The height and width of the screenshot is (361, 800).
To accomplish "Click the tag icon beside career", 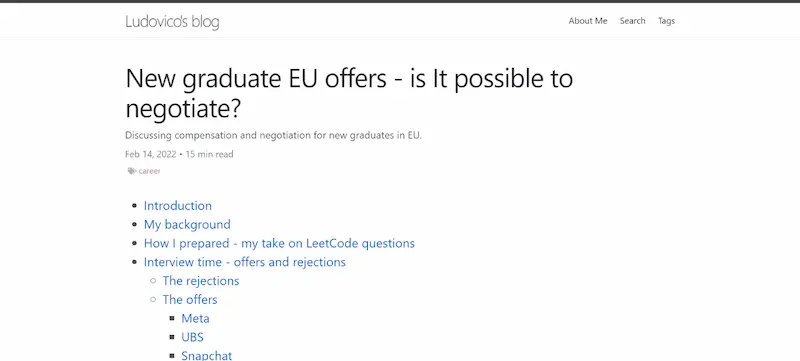I will 132,171.
